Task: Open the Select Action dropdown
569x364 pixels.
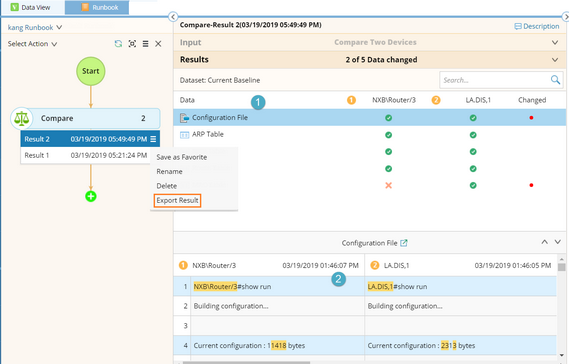Action: (x=32, y=44)
